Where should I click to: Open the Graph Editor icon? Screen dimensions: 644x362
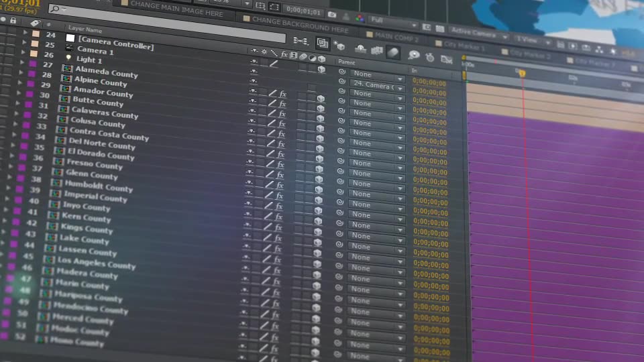(447, 60)
